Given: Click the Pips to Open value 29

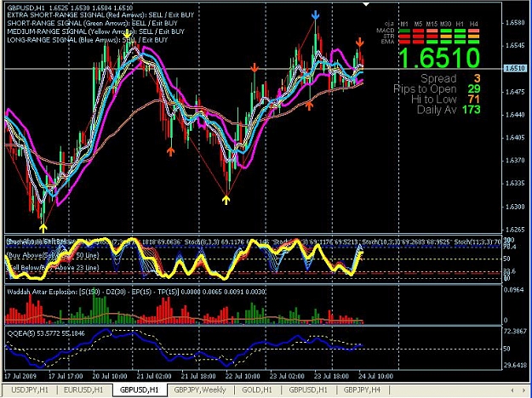Looking at the screenshot, I should (474, 88).
